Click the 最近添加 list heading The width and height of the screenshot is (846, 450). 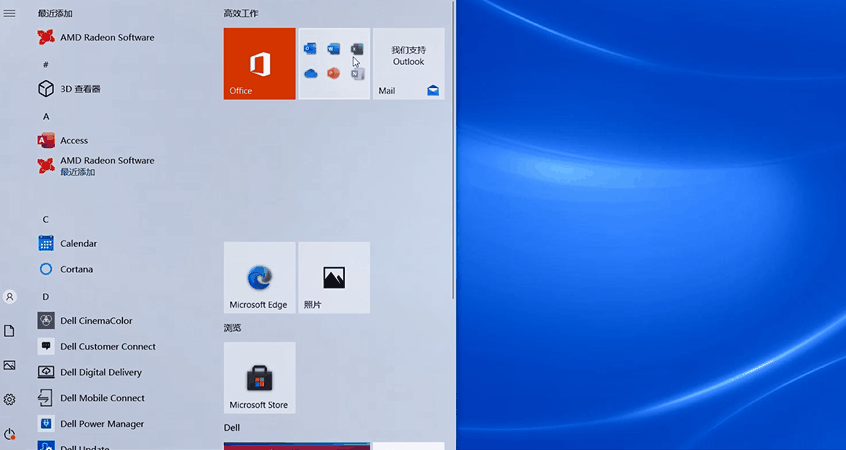(55, 13)
